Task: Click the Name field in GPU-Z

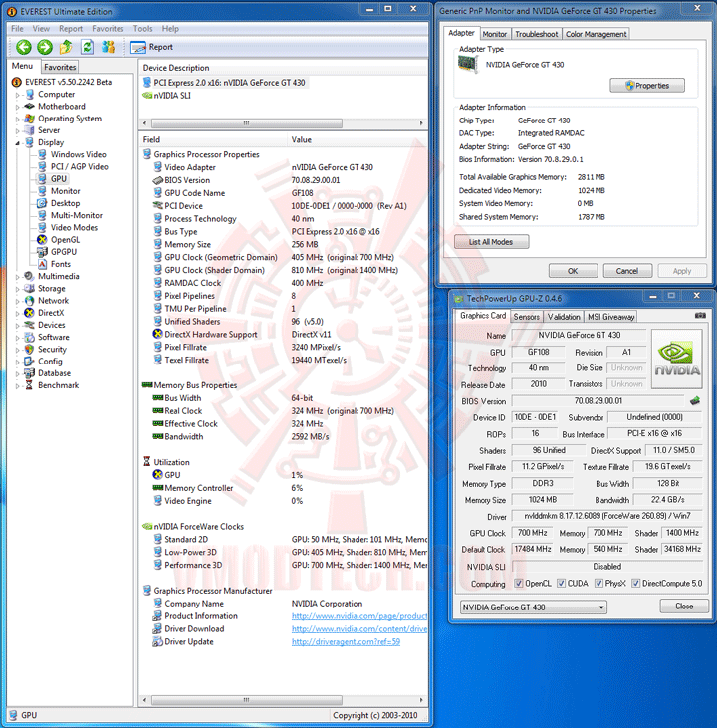Action: click(x=579, y=336)
